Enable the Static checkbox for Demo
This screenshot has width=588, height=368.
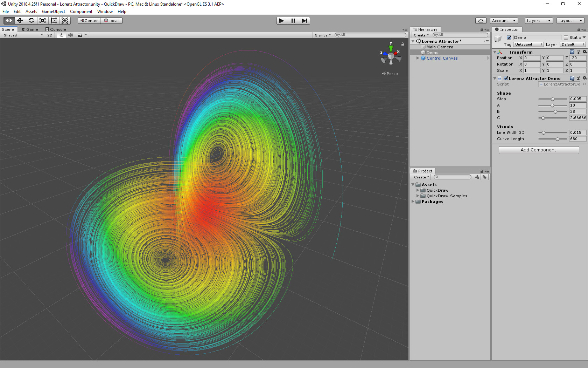(567, 37)
